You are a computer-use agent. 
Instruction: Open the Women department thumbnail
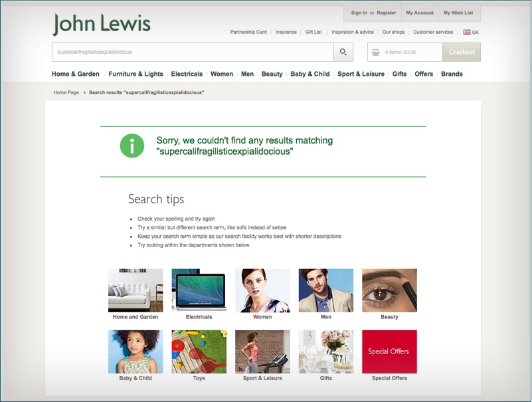click(263, 292)
